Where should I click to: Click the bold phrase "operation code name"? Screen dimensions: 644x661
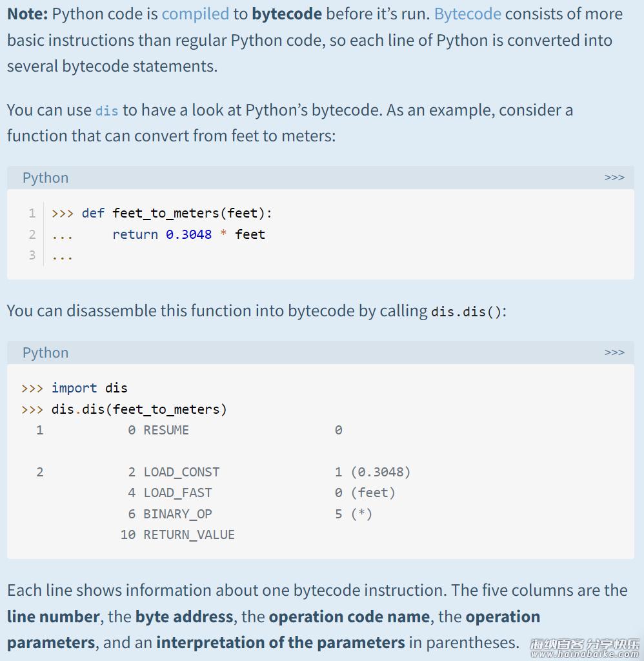click(x=349, y=616)
